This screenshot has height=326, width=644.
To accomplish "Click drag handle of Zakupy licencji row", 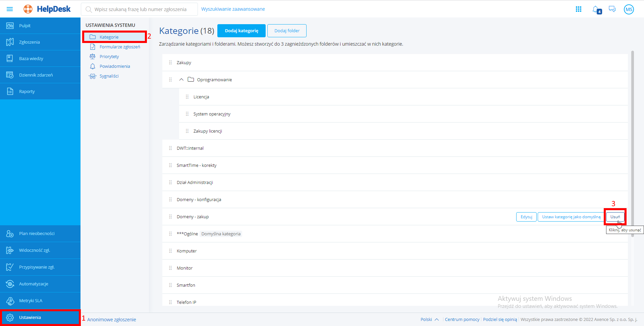I will (x=187, y=131).
